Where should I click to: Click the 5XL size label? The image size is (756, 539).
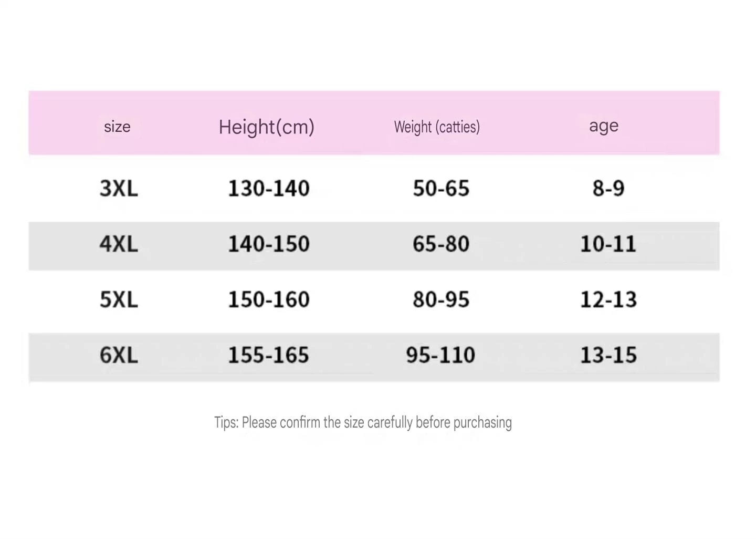119,299
